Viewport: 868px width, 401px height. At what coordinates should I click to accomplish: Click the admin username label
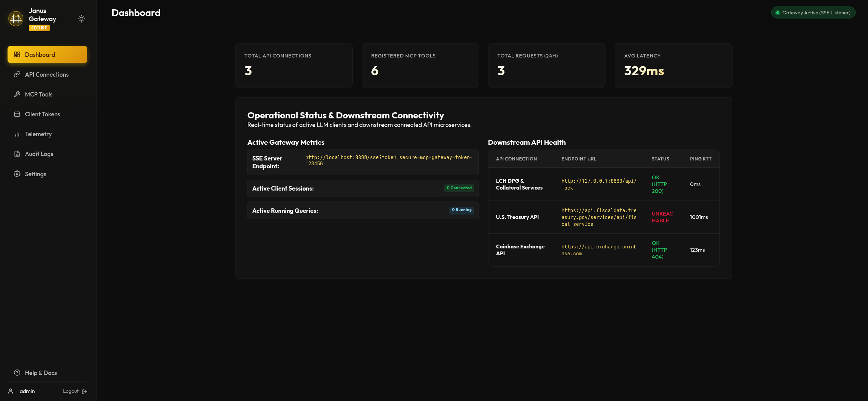[x=27, y=391]
